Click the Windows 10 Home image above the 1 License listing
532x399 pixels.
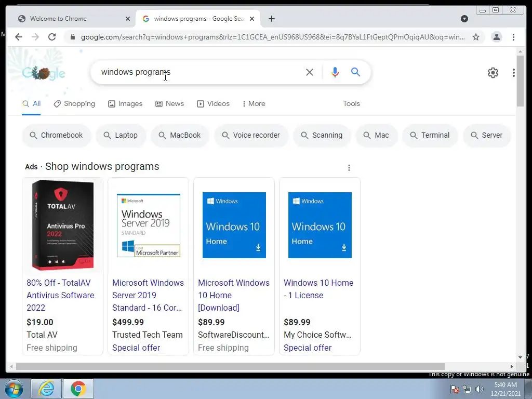[320, 225]
